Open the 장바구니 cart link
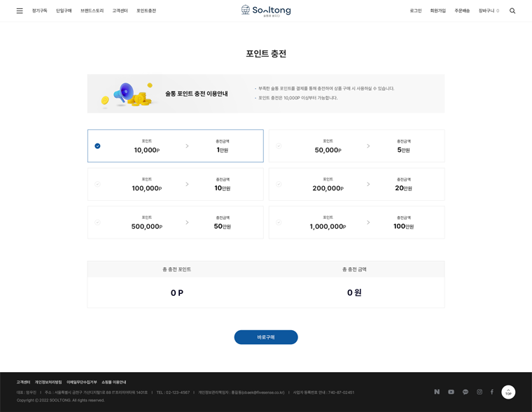This screenshot has height=412, width=532. point(489,11)
